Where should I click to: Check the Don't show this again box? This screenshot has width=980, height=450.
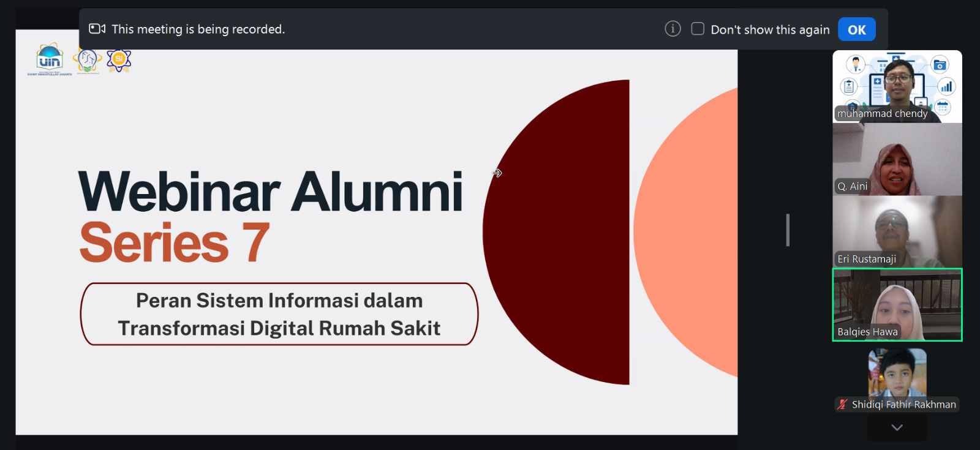[x=698, y=29]
